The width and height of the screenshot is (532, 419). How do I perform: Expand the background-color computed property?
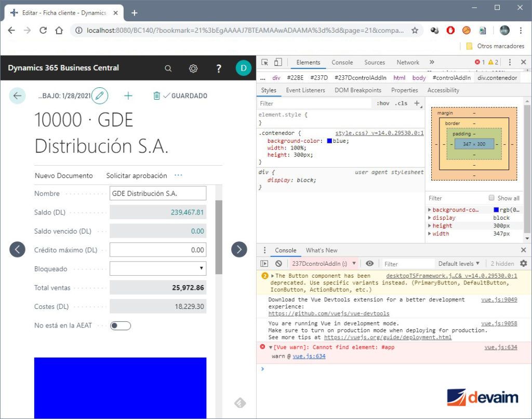[430, 210]
